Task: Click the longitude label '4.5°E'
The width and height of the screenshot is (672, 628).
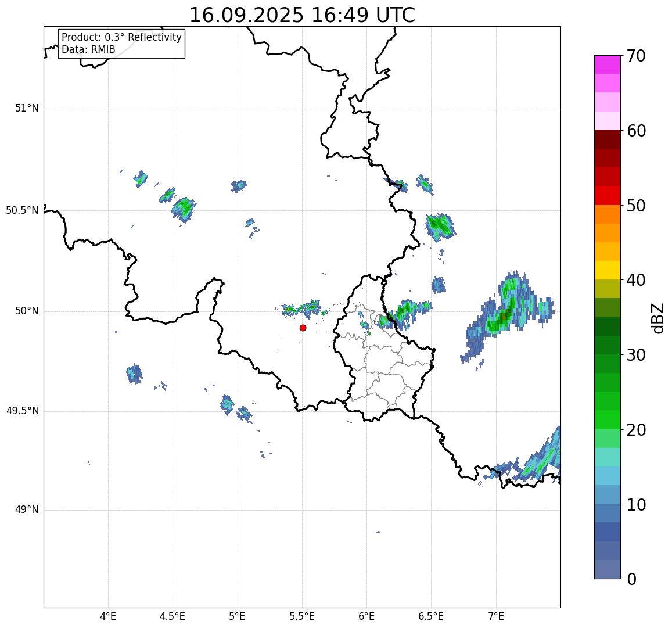Action: tap(173, 617)
